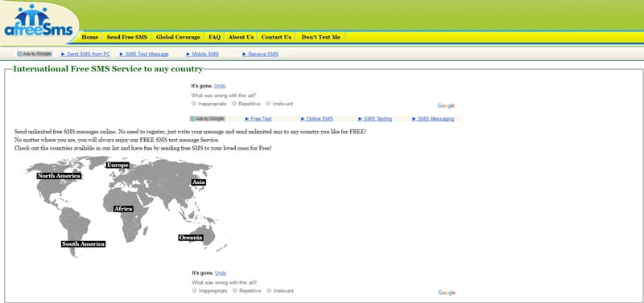Select North America on the world map
The width and height of the screenshot is (644, 303).
59,176
